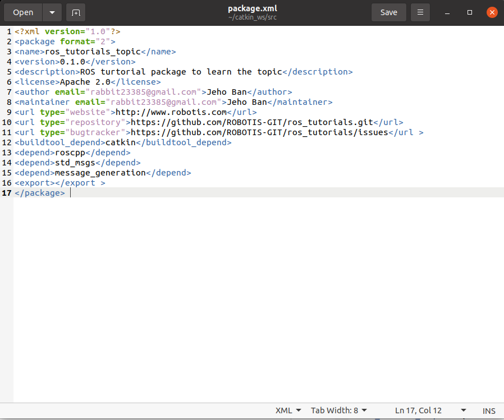This screenshot has height=420, width=504.
Task: Click the ros_tutorials.git repository URL
Action: click(x=252, y=122)
